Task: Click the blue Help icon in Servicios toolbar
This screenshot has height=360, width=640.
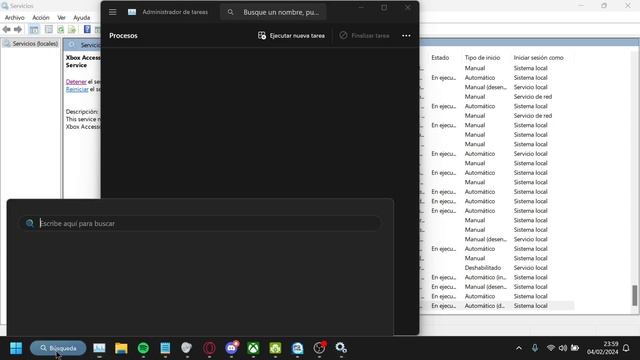Action: click(87, 29)
